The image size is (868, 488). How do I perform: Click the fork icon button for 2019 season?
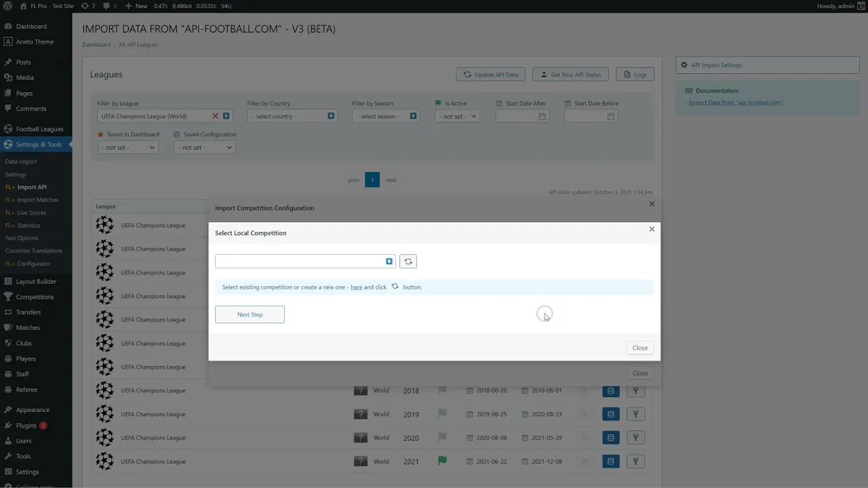635,414
